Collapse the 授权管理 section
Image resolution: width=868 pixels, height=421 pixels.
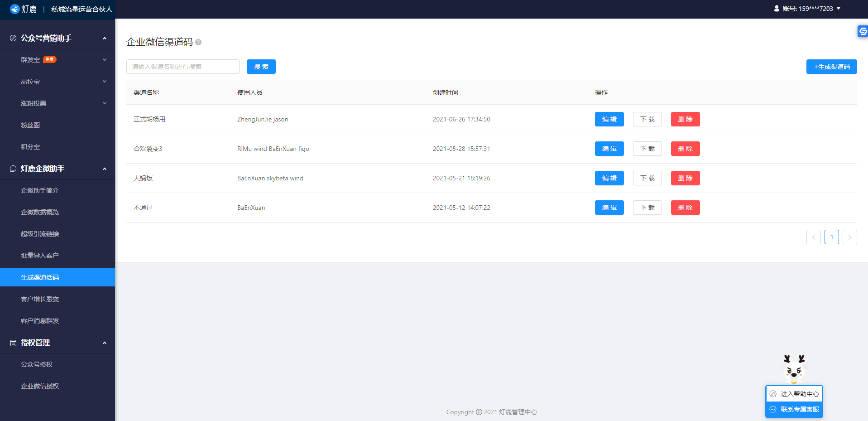coord(105,343)
